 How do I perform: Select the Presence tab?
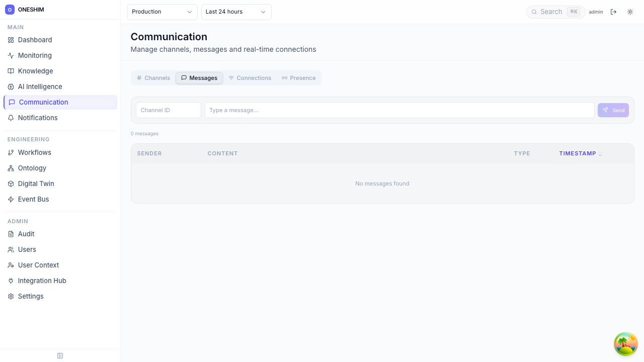pyautogui.click(x=298, y=78)
